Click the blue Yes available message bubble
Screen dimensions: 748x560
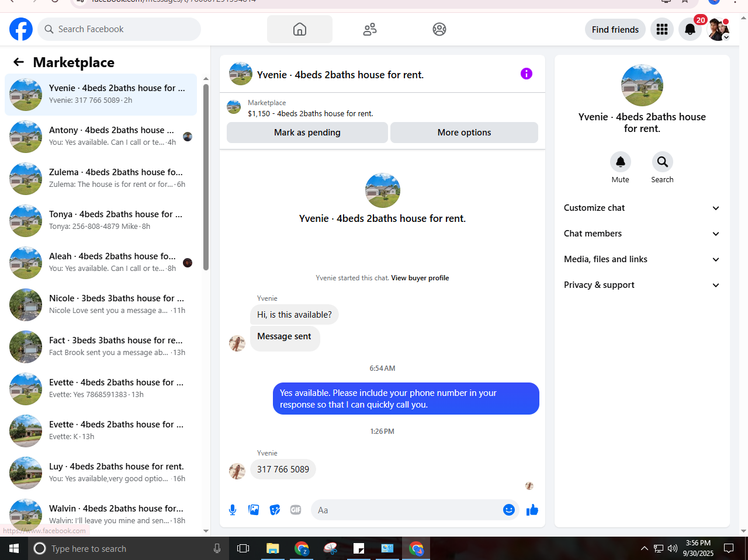tap(406, 399)
